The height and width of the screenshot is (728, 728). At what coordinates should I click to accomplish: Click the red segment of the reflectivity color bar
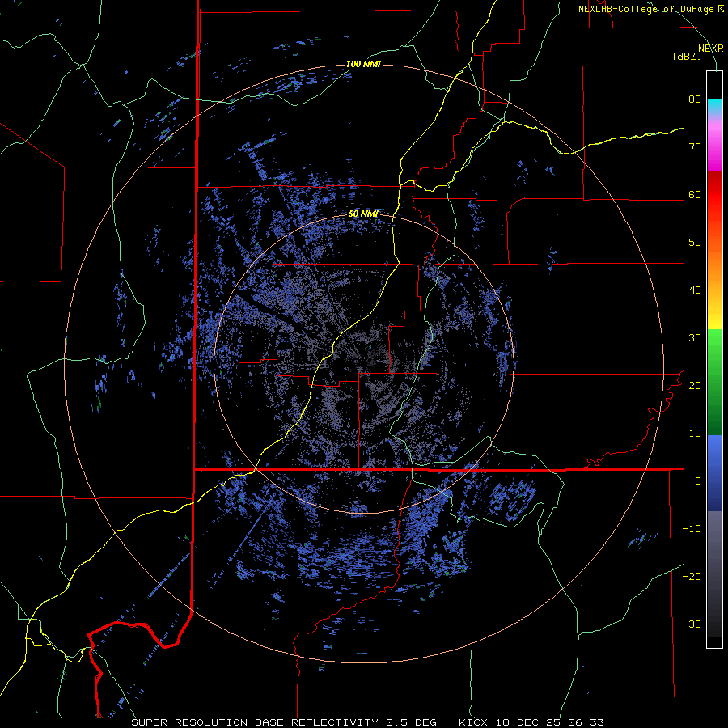tap(714, 195)
